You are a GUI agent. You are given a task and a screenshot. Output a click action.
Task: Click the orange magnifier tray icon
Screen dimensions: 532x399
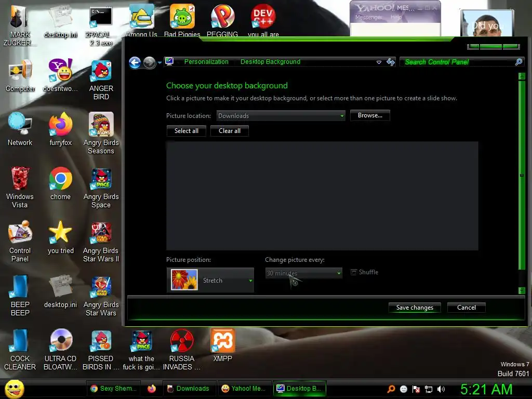click(x=391, y=389)
